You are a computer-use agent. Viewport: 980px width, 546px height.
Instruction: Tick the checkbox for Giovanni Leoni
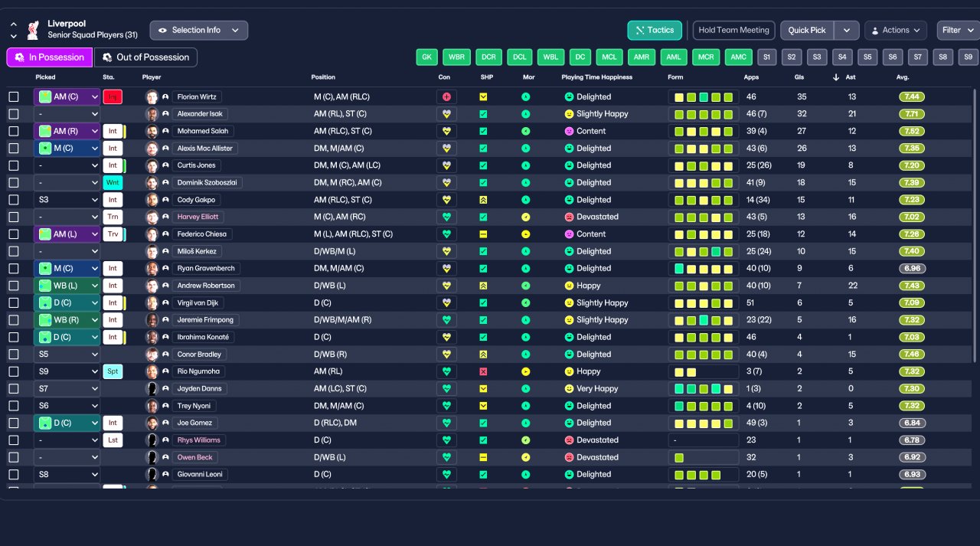[14, 475]
